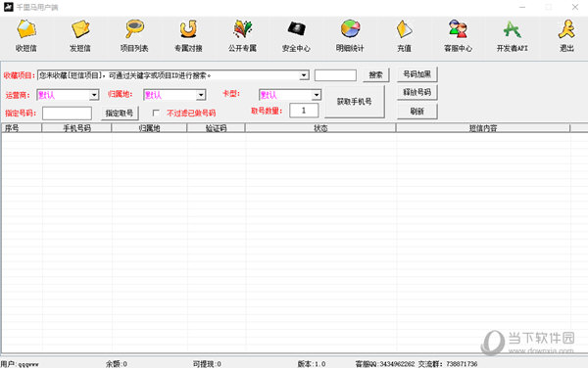Open the 归属地 location dropdown

pos(201,95)
